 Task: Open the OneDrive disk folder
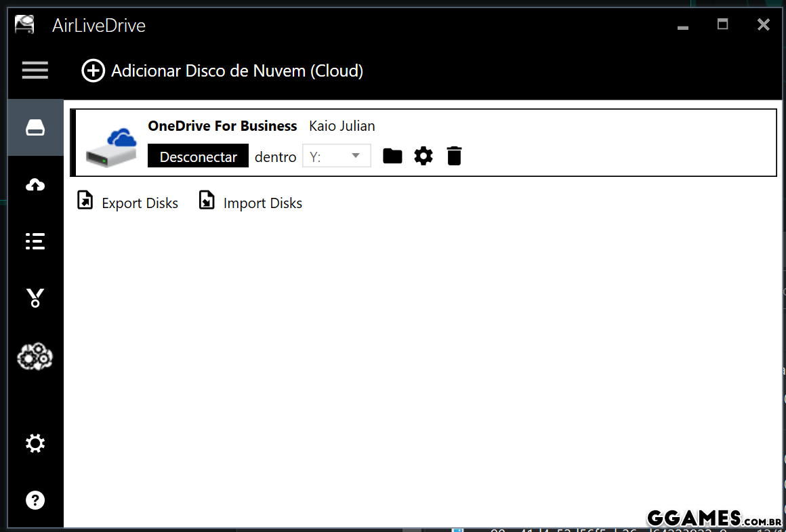(392, 157)
